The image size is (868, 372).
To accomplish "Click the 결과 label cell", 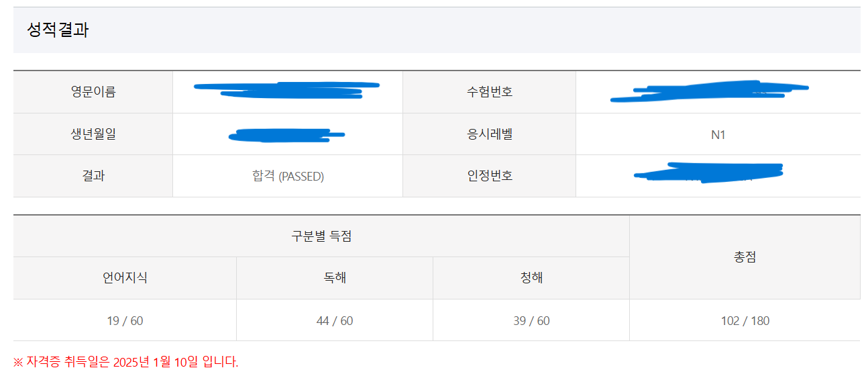I will (93, 177).
